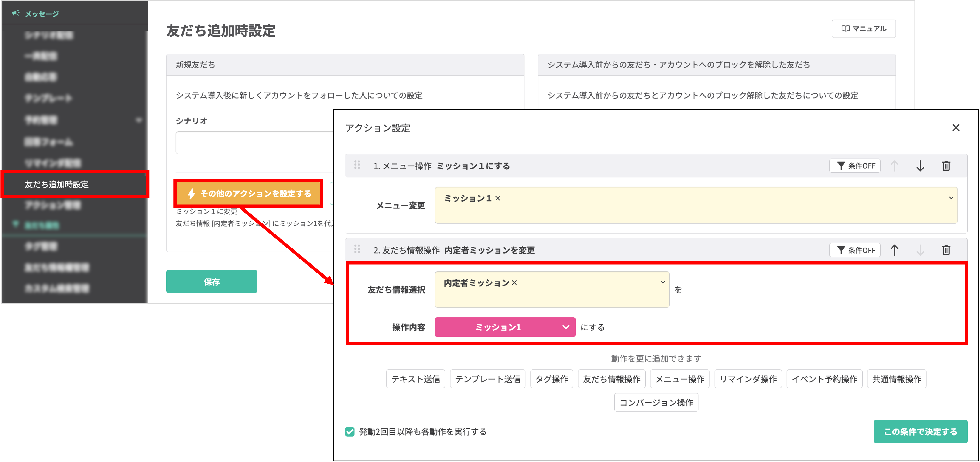Delete action 2 with trash icon

pos(946,250)
